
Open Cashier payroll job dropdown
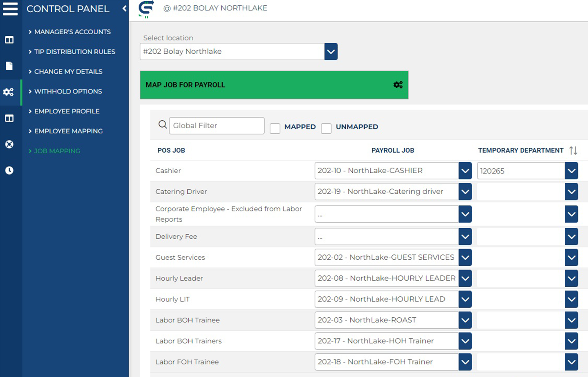point(465,171)
